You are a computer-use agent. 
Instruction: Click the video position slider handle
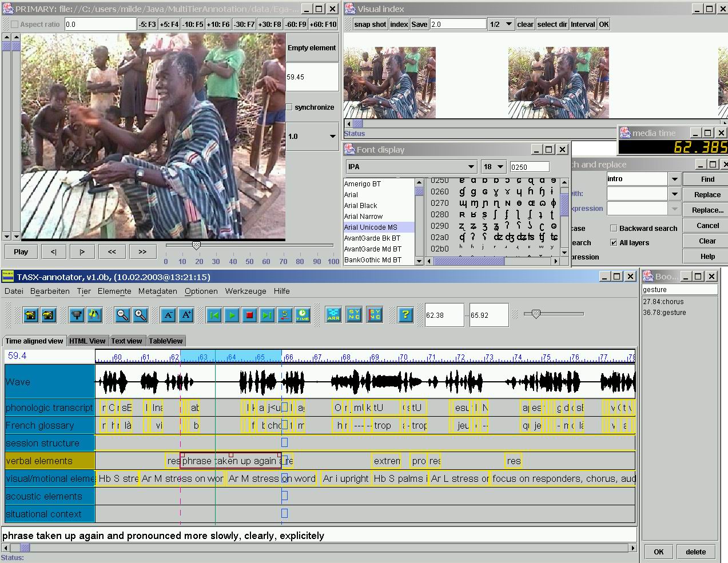click(196, 245)
